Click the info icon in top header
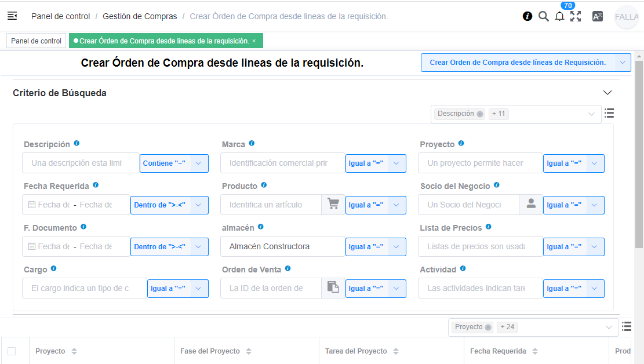The width and height of the screenshot is (644, 364). coord(527,16)
